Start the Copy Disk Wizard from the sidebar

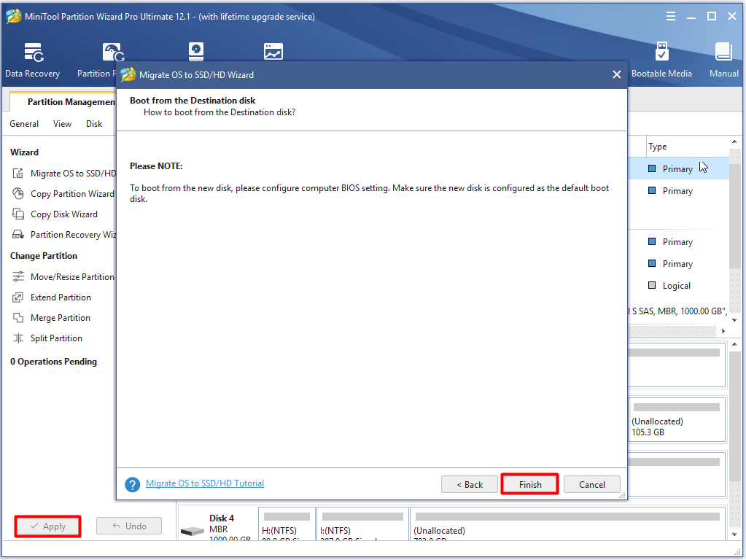pos(55,214)
